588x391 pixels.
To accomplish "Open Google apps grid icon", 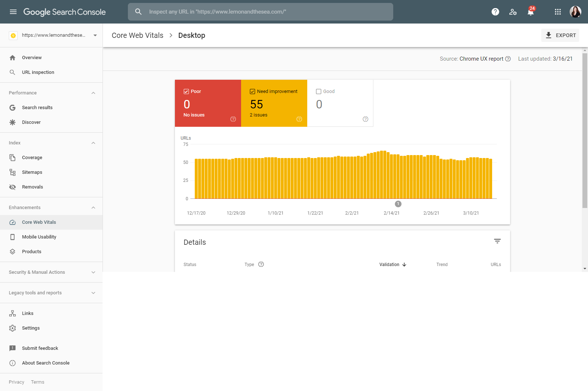I will point(558,12).
